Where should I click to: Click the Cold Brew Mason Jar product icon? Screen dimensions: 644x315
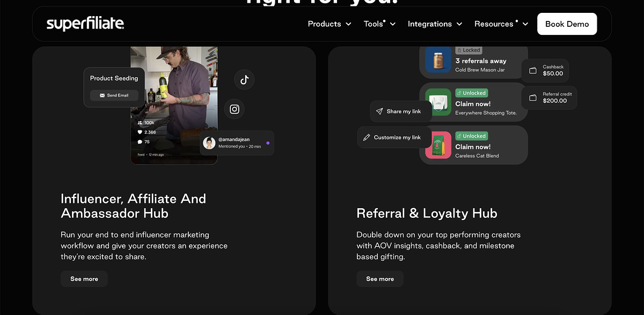pyautogui.click(x=438, y=59)
